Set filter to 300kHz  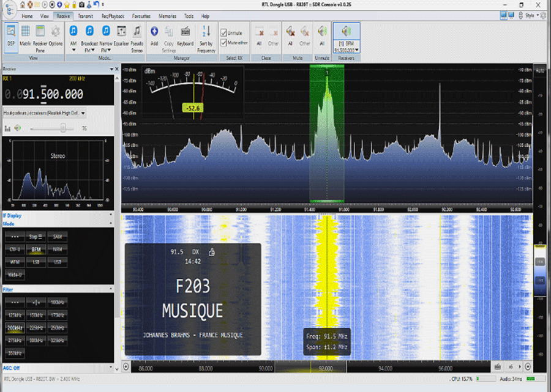click(x=36, y=341)
